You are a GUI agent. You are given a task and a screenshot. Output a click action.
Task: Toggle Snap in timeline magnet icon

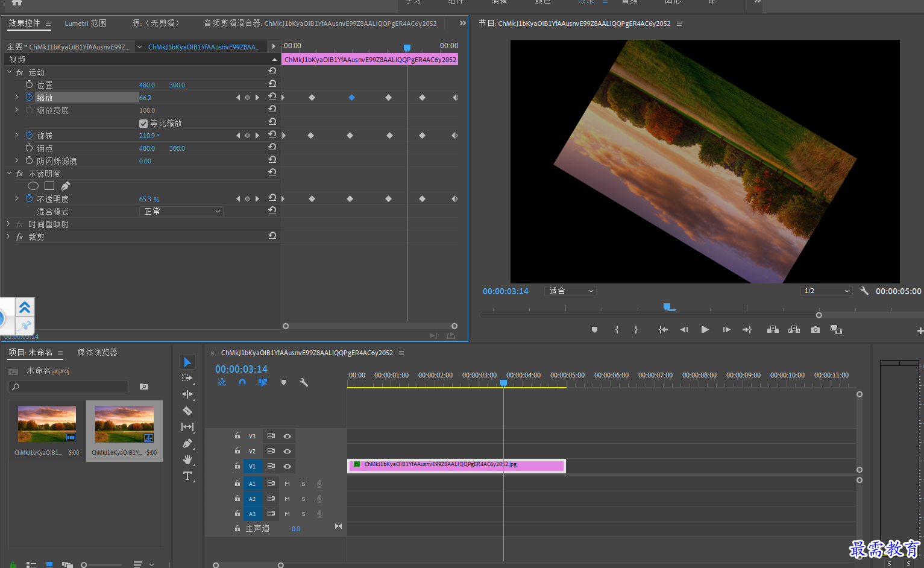(242, 382)
